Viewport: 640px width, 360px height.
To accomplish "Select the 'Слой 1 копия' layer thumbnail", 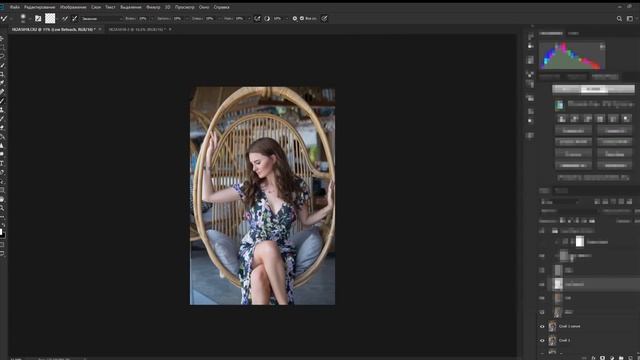I will pyautogui.click(x=552, y=327).
